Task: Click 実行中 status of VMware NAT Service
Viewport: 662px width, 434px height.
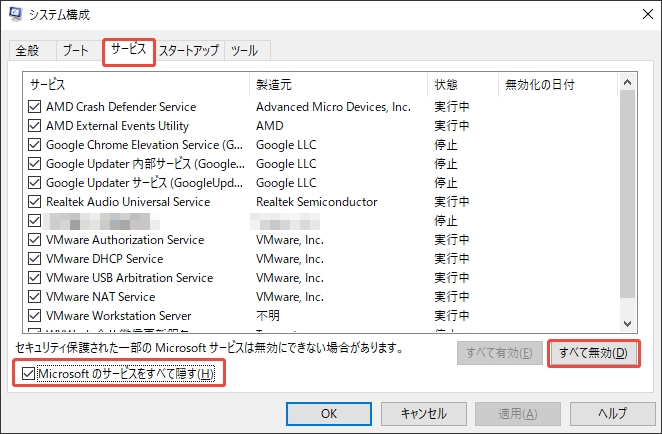Action: [452, 297]
